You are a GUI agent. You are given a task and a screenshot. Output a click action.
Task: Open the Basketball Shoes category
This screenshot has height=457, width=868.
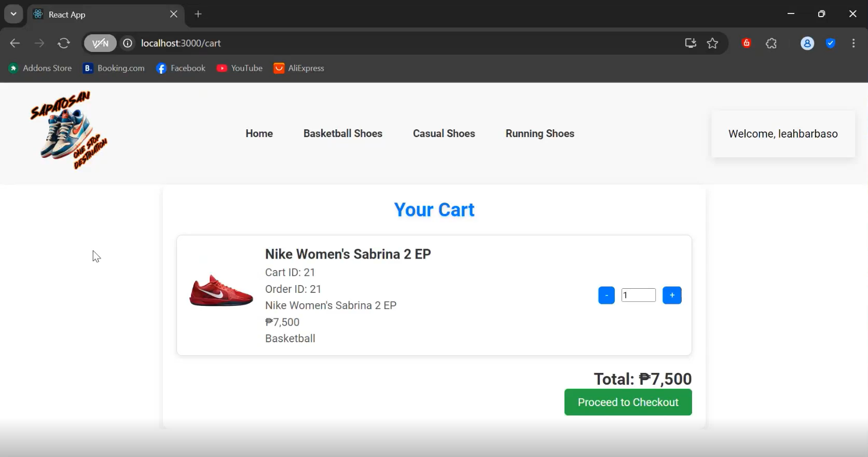tap(343, 133)
